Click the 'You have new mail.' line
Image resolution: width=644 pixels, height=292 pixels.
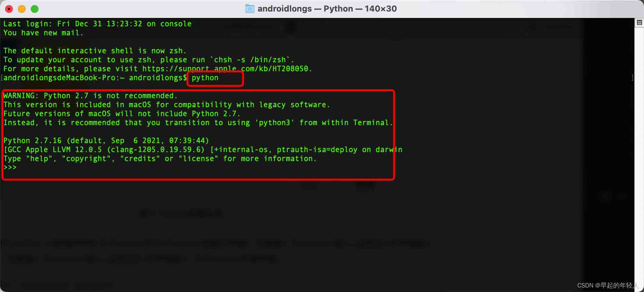click(43, 33)
